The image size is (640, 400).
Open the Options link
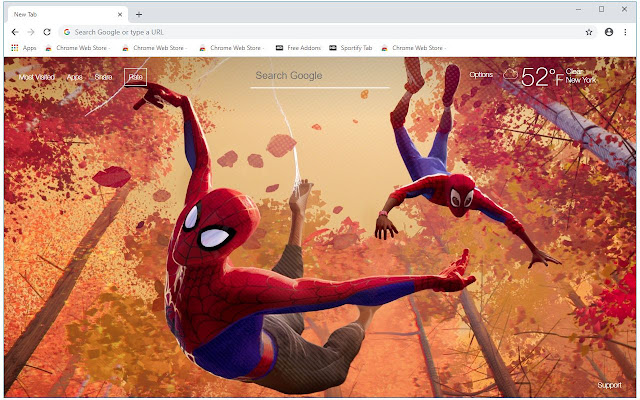point(481,75)
